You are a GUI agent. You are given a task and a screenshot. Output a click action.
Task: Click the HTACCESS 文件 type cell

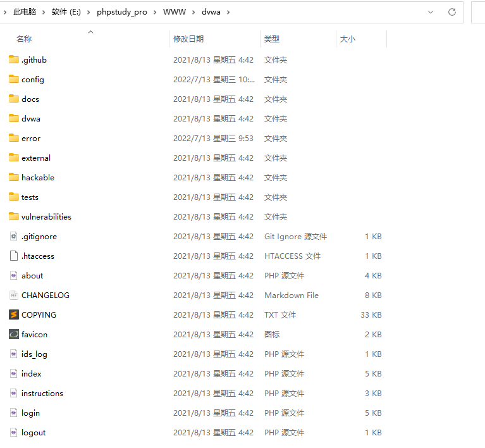(292, 256)
